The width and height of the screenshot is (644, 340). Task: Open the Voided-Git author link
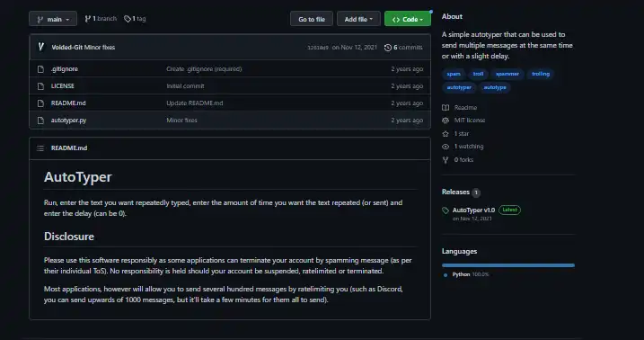[67, 48]
